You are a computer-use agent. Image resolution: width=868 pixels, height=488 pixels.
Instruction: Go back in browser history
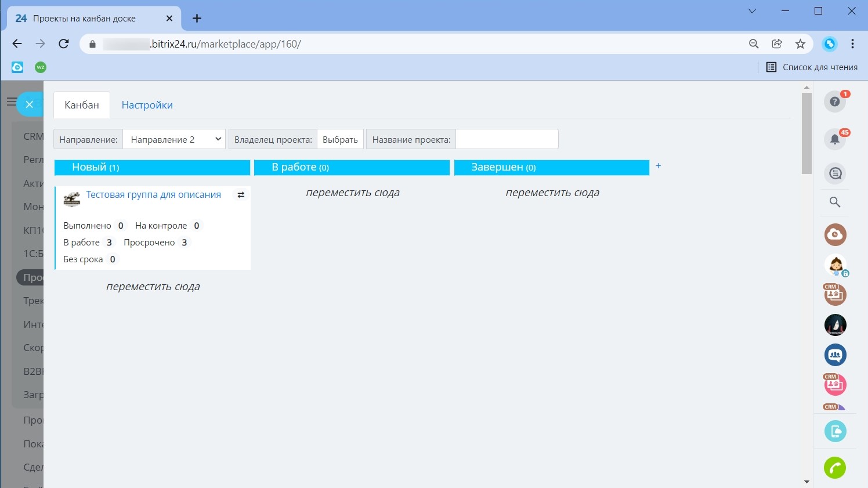pos(17,44)
